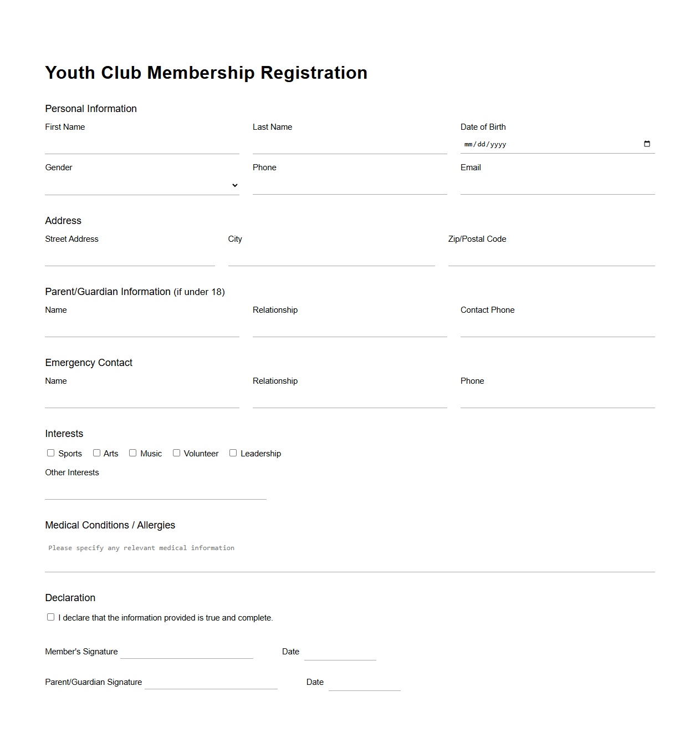
Task: Open the Date of Birth calendar picker
Action: tap(647, 144)
